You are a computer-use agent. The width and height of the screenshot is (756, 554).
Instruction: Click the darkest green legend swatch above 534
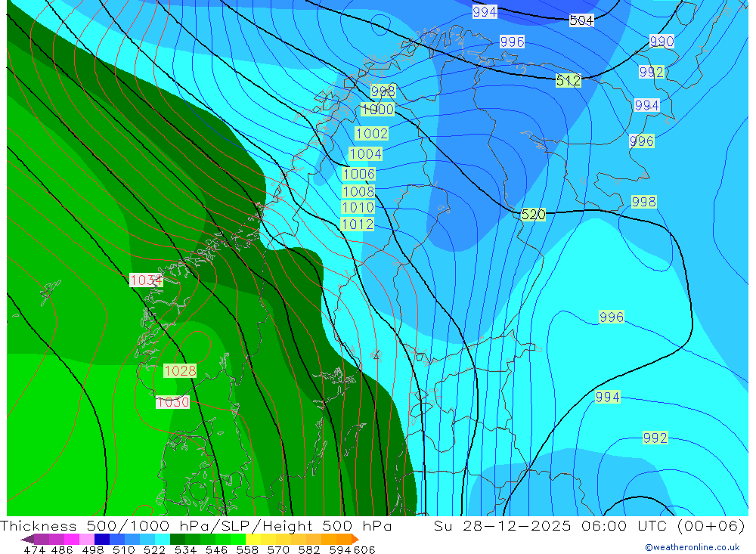tap(178, 539)
